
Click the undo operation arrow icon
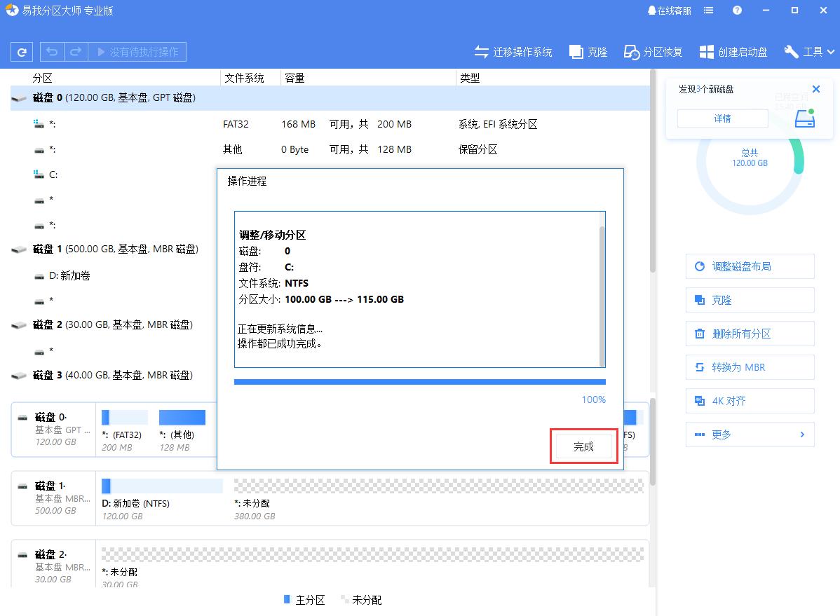tap(50, 52)
